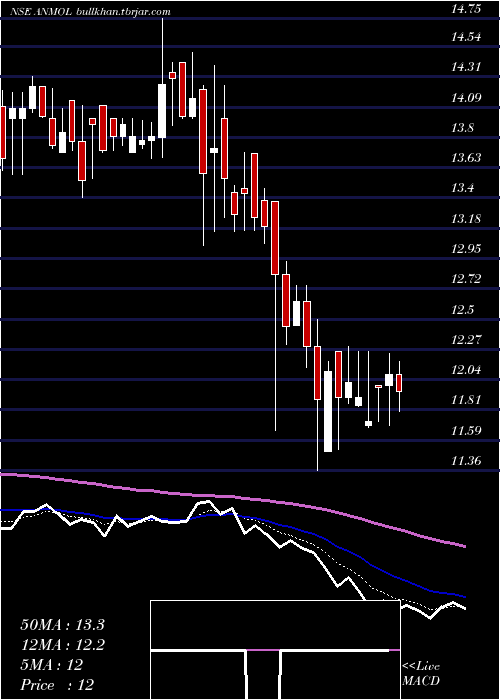The height and width of the screenshot is (700, 500).
Task: Click the '<<Live MACD' label
Action: (x=421, y=673)
